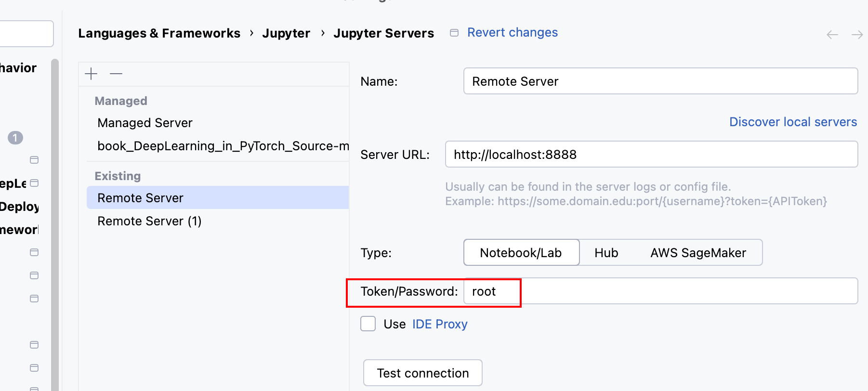The width and height of the screenshot is (868, 391).
Task: Select book_DeepLearning_in_PyTorch_Source server entry
Action: point(218,146)
